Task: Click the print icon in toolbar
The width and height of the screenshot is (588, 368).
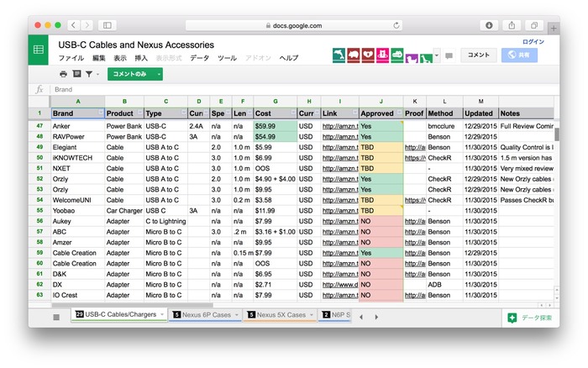Action: coord(63,74)
